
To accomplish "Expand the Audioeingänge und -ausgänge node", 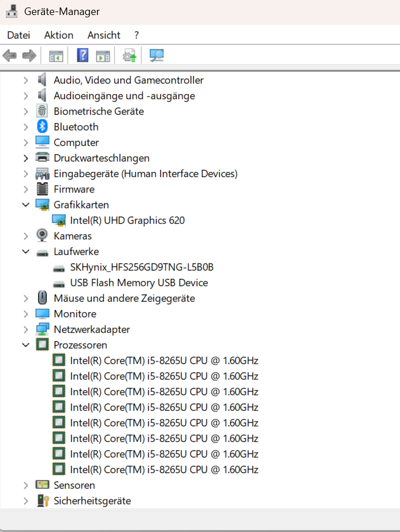I will click(x=26, y=96).
